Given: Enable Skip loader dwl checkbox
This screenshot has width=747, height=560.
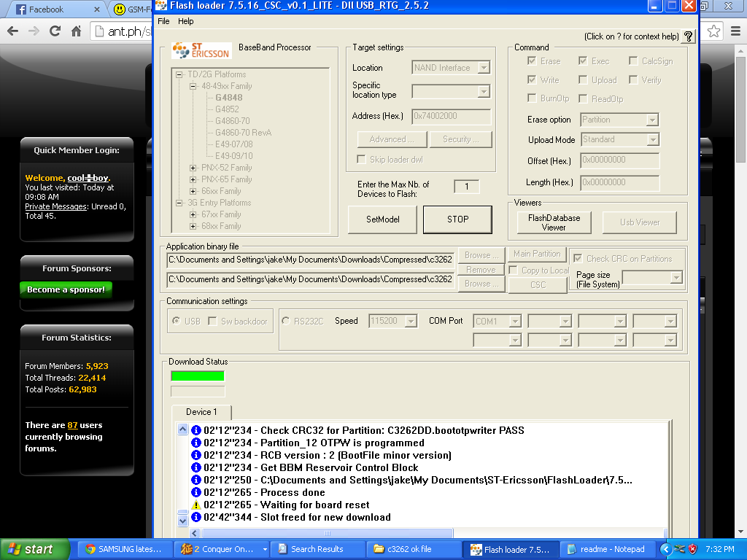Looking at the screenshot, I should [x=362, y=160].
